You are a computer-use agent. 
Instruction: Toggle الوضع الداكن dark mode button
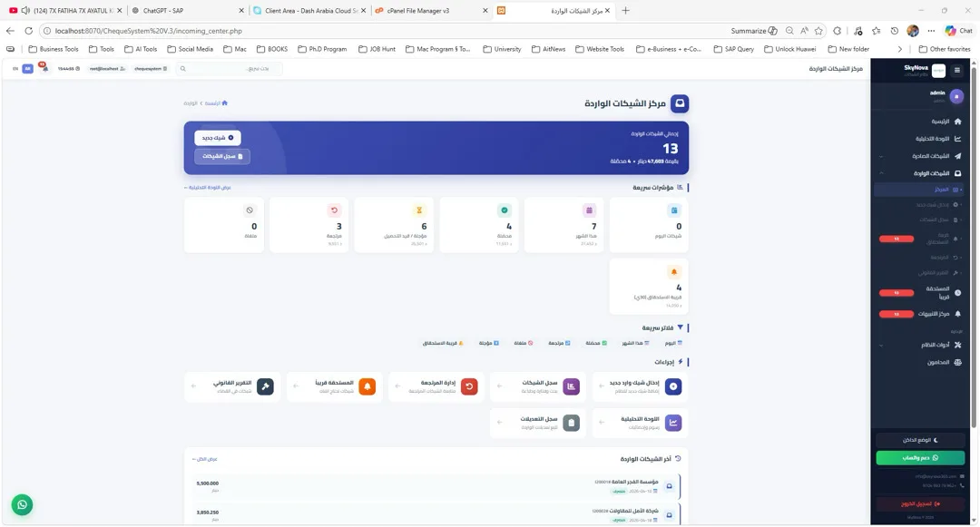click(x=920, y=440)
